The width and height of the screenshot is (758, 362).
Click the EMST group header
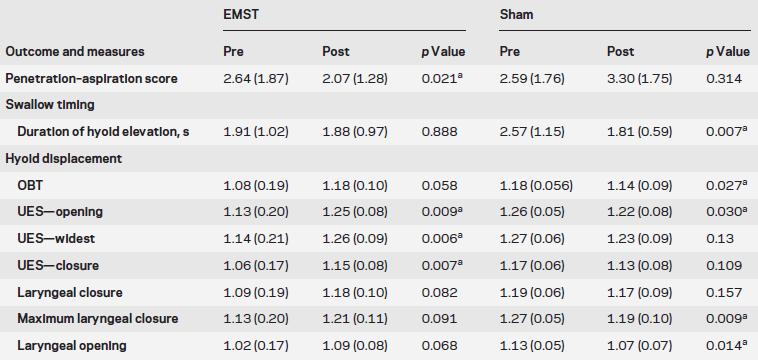click(x=240, y=14)
